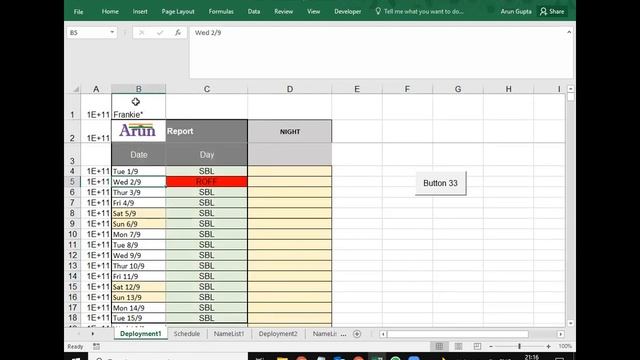
Task: Click Button 33 on the sheet
Action: coord(440,183)
